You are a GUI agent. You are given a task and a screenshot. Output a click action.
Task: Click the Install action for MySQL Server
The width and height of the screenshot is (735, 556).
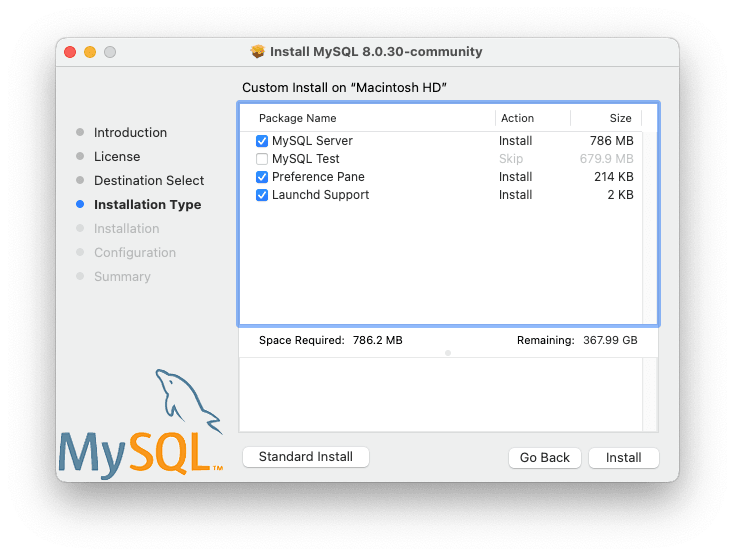pos(515,141)
